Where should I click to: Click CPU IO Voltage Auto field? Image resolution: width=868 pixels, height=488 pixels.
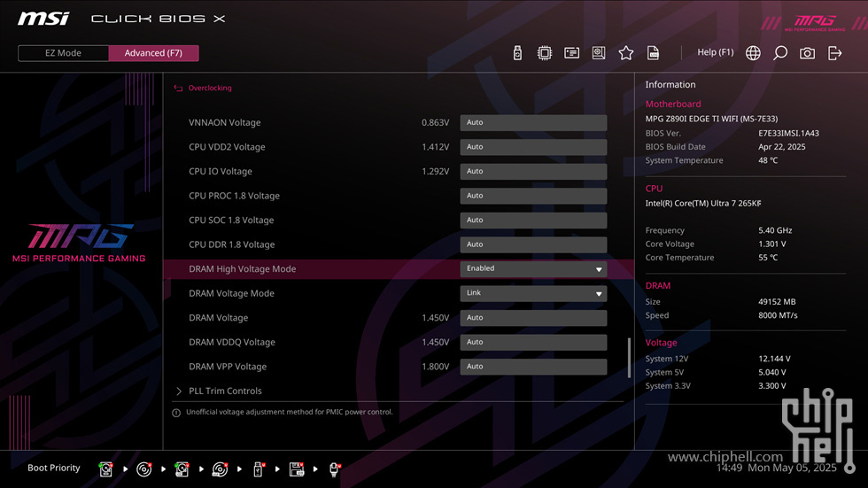coord(533,172)
